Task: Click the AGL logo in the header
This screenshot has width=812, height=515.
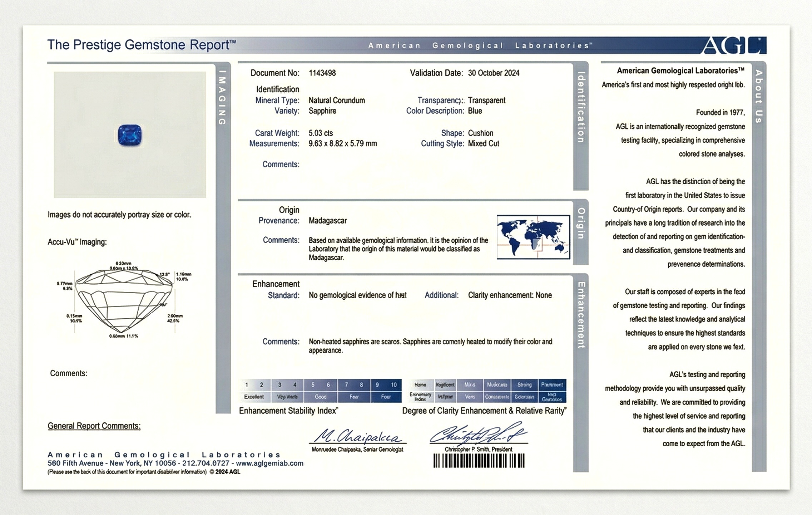Action: (x=735, y=45)
